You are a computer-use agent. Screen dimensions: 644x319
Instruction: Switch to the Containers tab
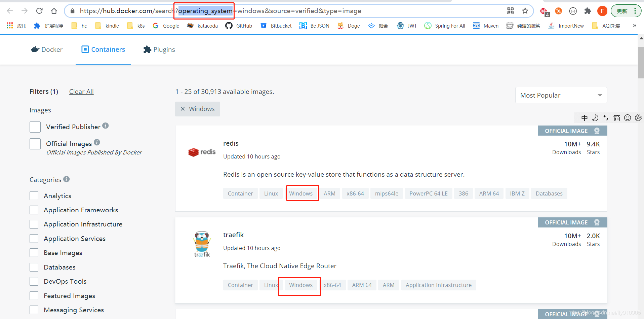(103, 49)
